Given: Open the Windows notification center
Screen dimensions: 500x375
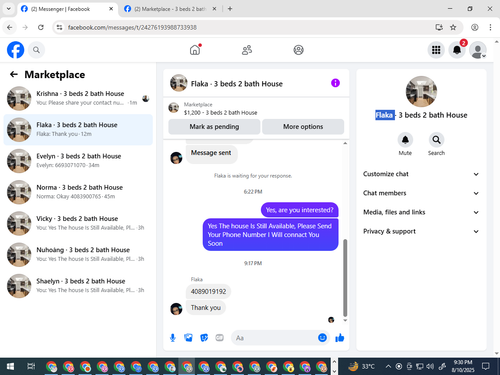Looking at the screenshot, I should [x=486, y=367].
